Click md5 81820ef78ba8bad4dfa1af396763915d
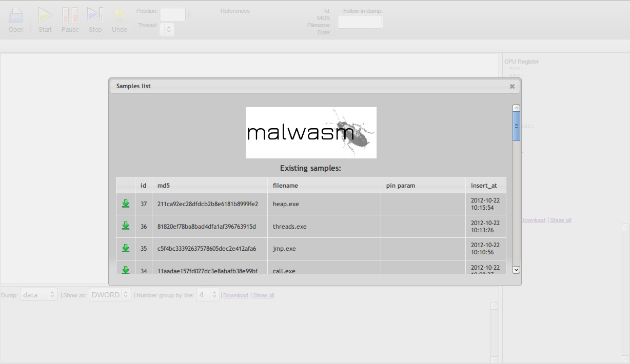Image resolution: width=630 pixels, height=364 pixels. pos(207,227)
